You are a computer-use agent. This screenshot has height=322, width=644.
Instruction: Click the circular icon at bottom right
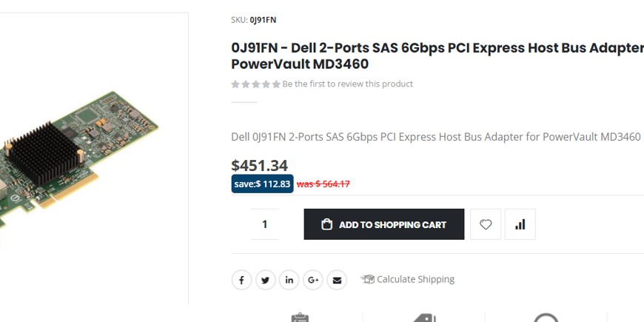pos(546,318)
